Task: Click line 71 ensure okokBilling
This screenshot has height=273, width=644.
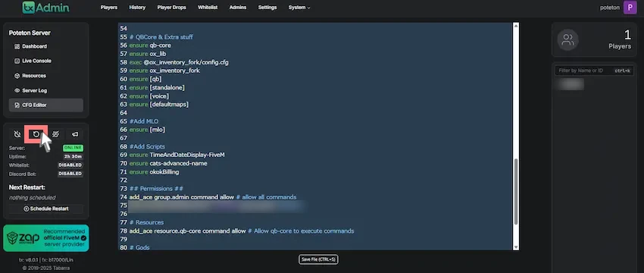Action: [154, 172]
